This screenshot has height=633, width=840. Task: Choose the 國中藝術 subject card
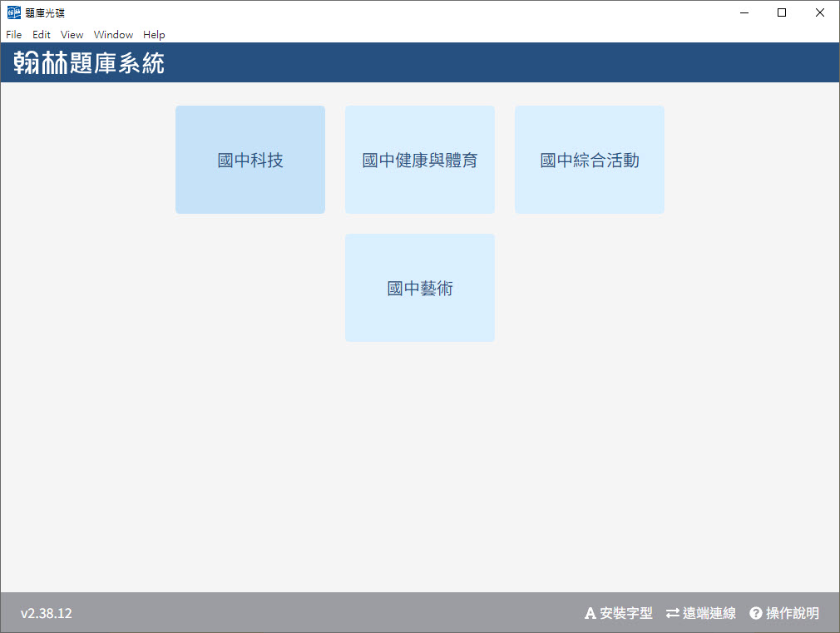[x=419, y=288]
